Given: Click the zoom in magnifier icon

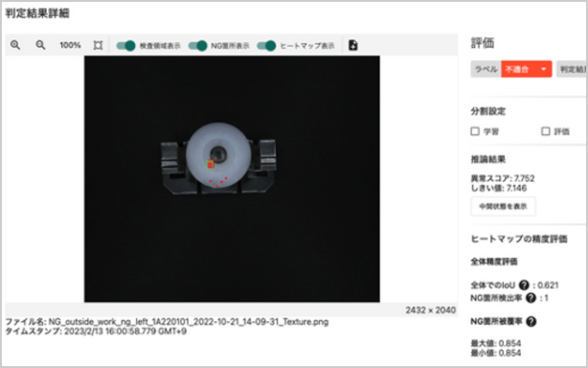Looking at the screenshot, I should [x=15, y=45].
